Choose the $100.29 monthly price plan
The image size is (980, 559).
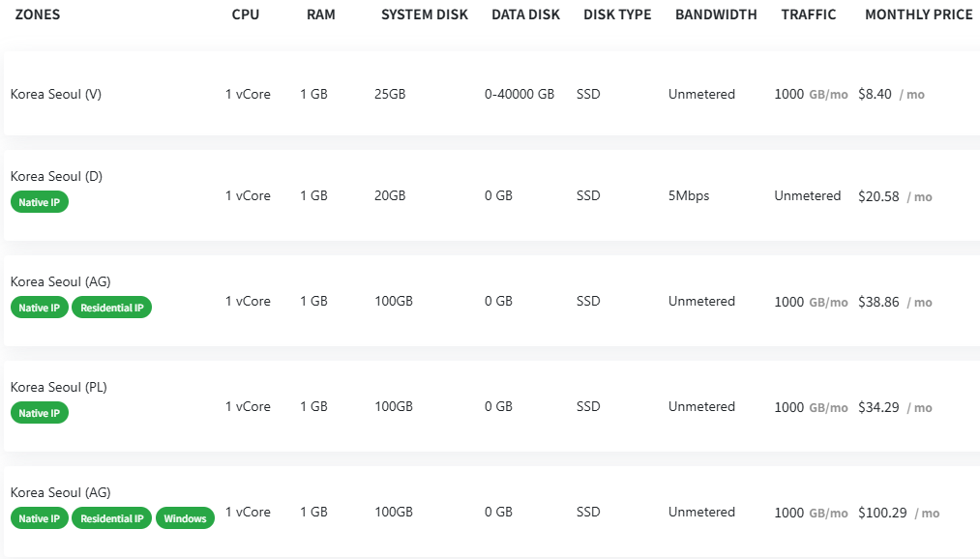[882, 513]
